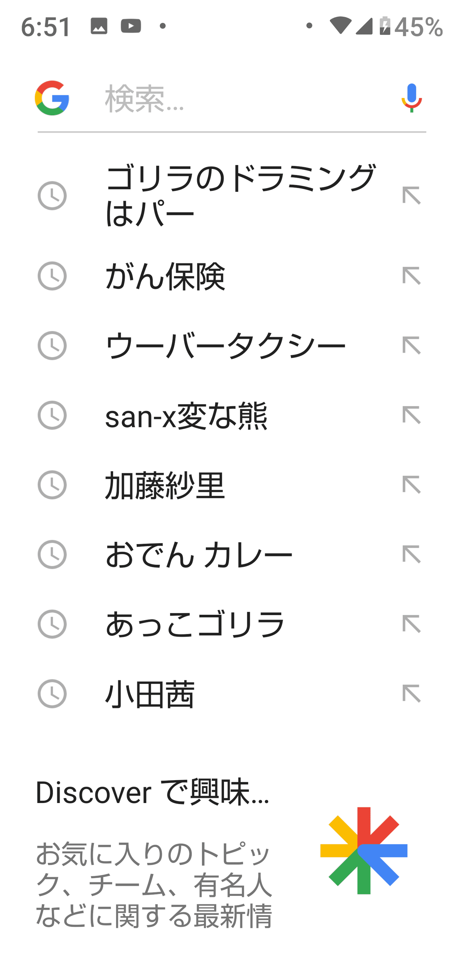This screenshot has width=464, height=980.
Task: Tap the YouTube notification status icon
Action: click(x=131, y=26)
